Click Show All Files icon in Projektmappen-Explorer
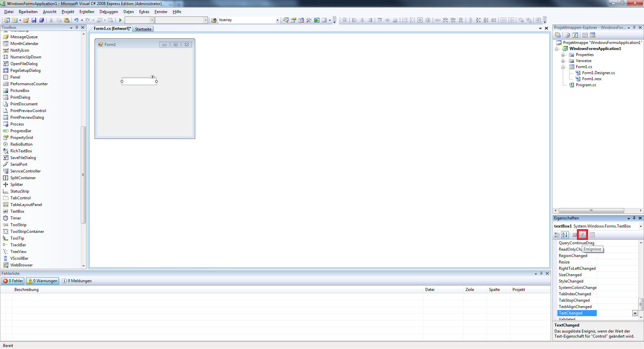This screenshot has width=644, height=349. click(x=568, y=35)
